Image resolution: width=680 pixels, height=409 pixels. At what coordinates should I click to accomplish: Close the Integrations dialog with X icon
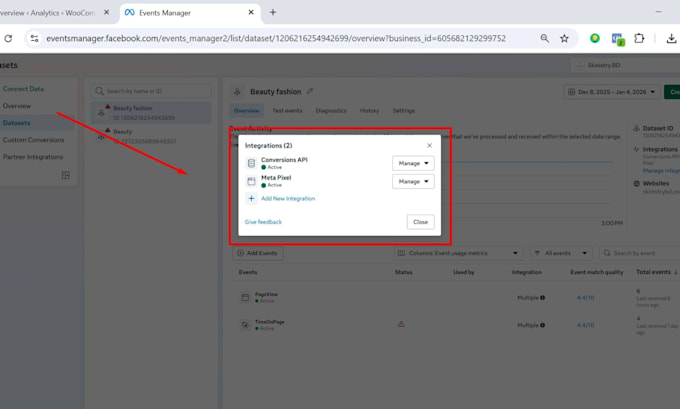[429, 145]
